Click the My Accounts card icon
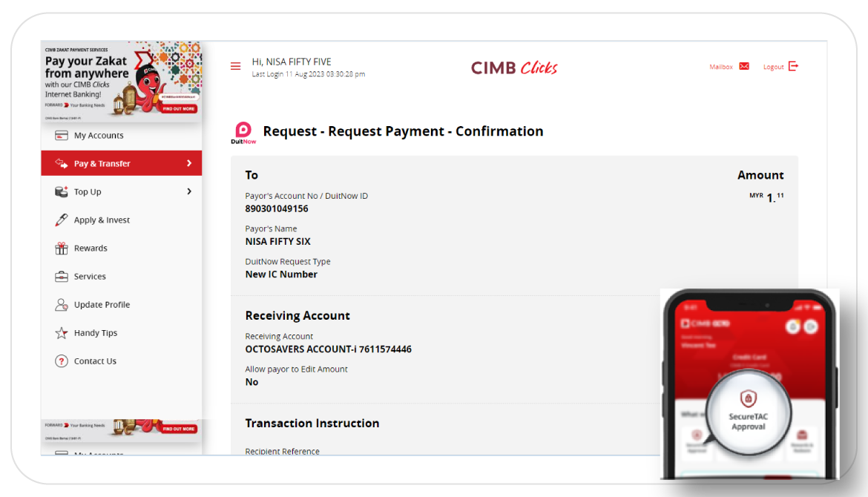Viewport: 868px width, 497px height. [62, 136]
